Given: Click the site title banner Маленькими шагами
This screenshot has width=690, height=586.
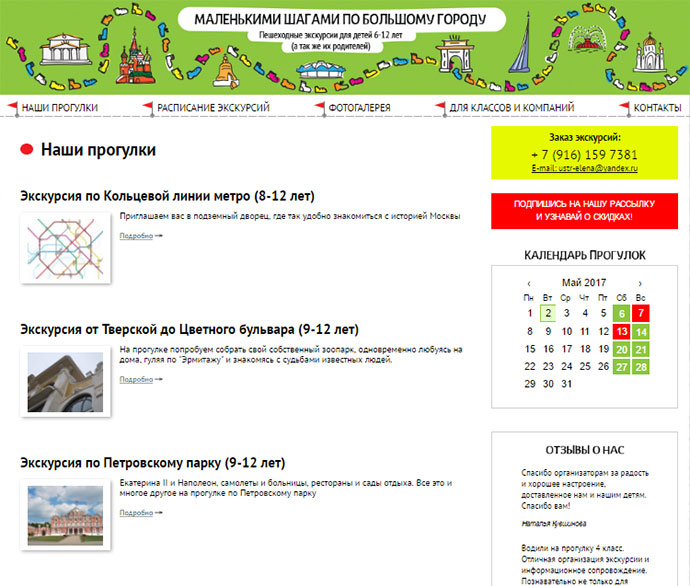Looking at the screenshot, I should (340, 20).
